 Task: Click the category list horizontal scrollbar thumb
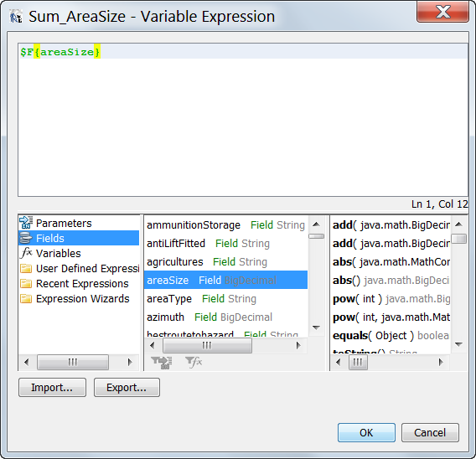coord(73,362)
